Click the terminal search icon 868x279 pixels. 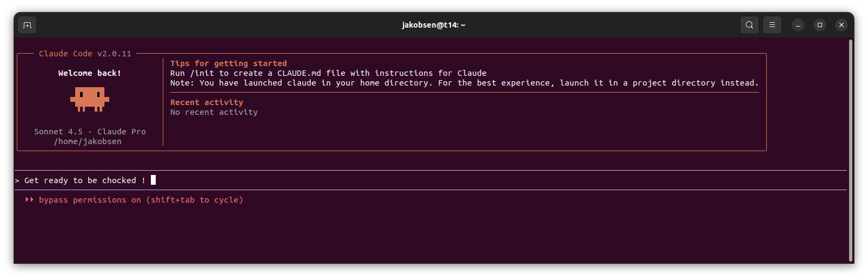(x=749, y=25)
